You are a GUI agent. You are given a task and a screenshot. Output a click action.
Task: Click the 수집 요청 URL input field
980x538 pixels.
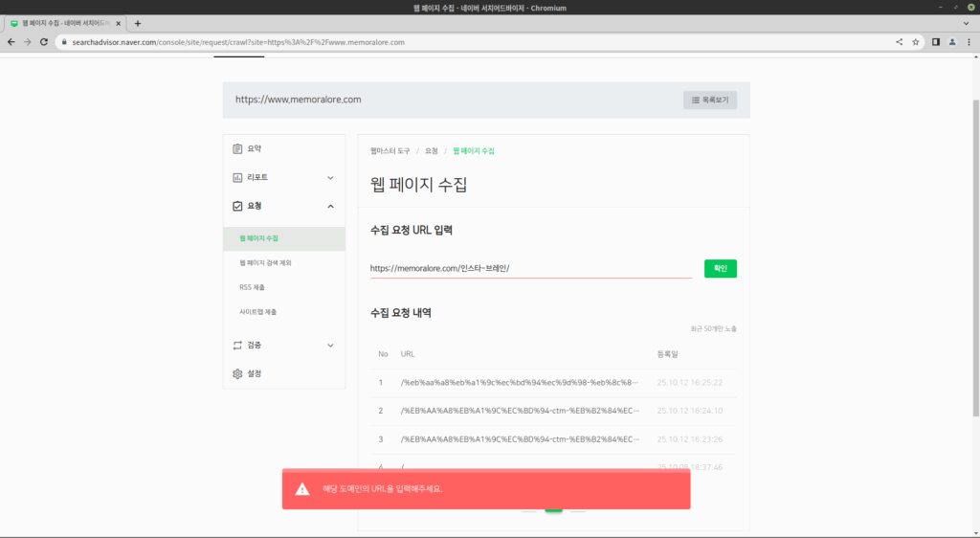530,268
